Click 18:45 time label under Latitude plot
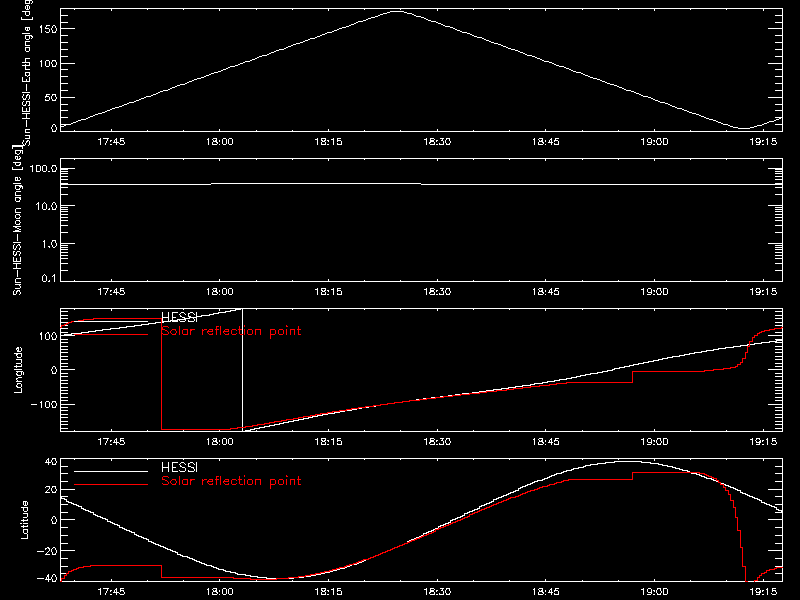This screenshot has width=800, height=600. (546, 592)
